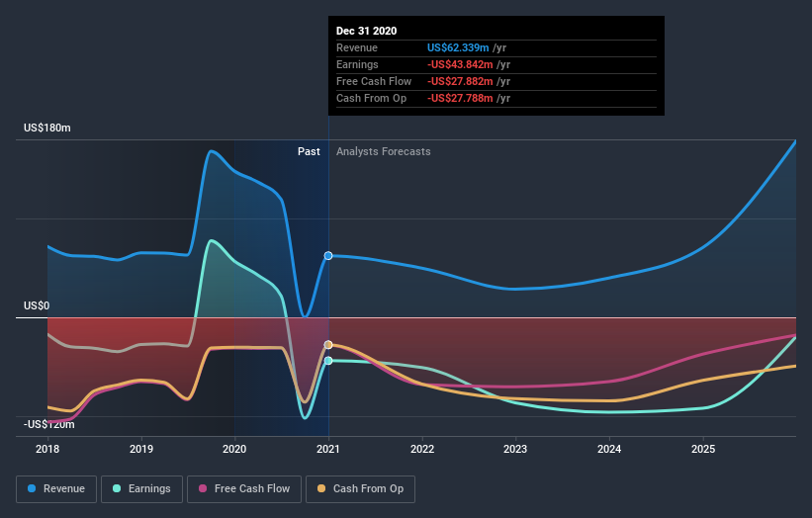Select the 2021 x-axis label
Image resolution: width=812 pixels, height=518 pixels.
tap(328, 449)
